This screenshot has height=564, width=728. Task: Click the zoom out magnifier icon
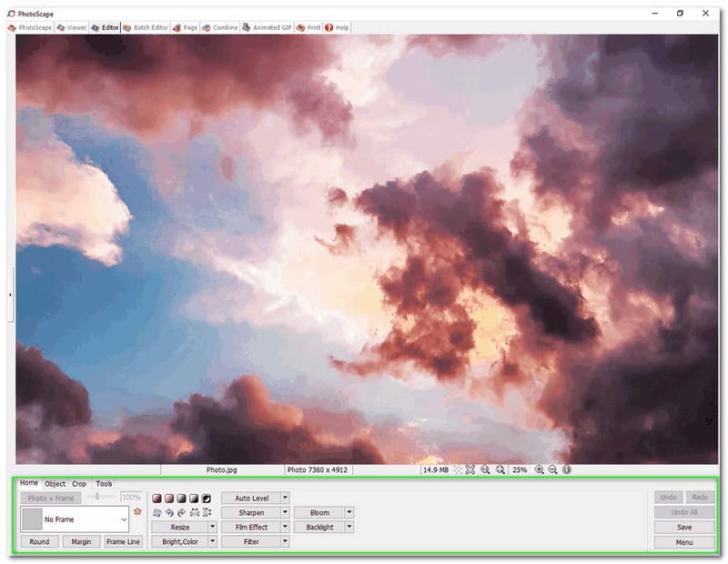pos(552,469)
